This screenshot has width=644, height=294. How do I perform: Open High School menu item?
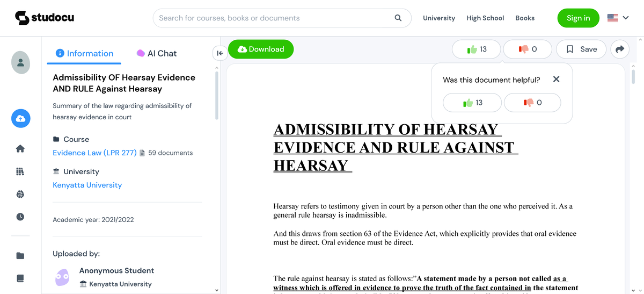coord(485,18)
